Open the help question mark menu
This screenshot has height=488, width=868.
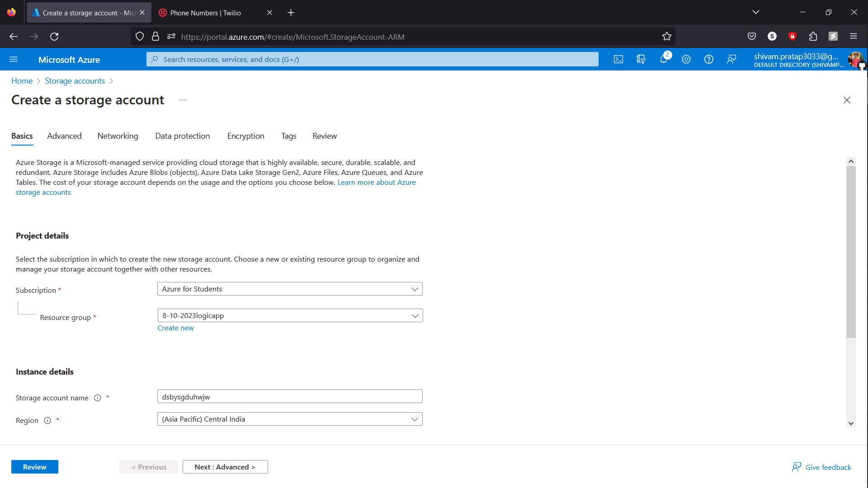coord(708,59)
